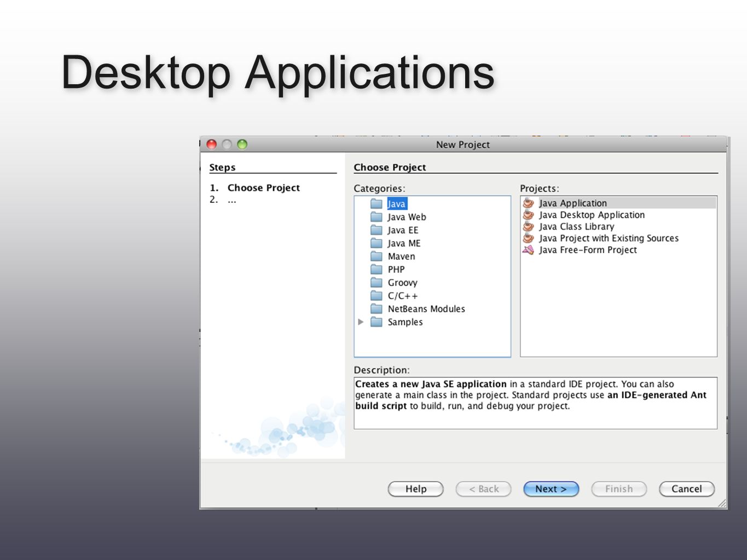Click the folder icon beside Java ME
The image size is (747, 560).
click(x=376, y=243)
